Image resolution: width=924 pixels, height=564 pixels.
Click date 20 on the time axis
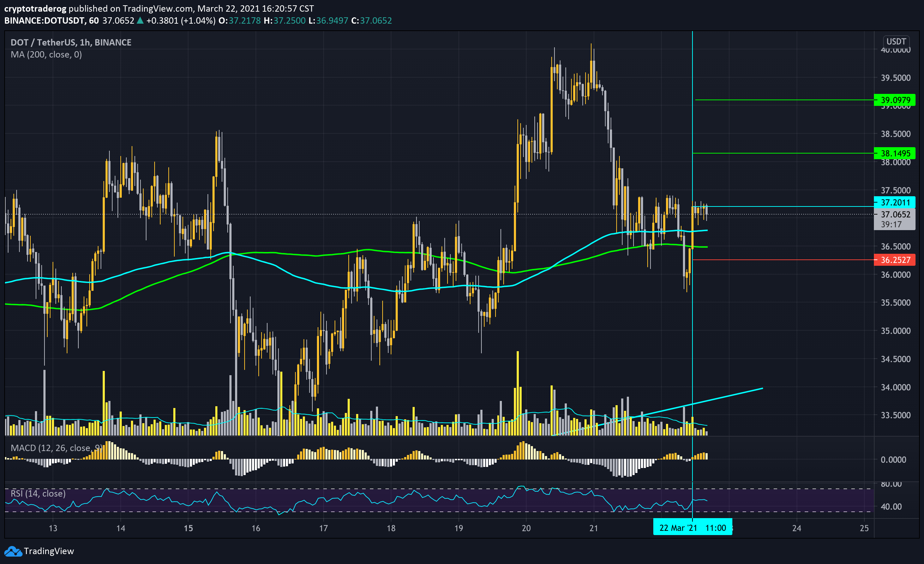526,528
